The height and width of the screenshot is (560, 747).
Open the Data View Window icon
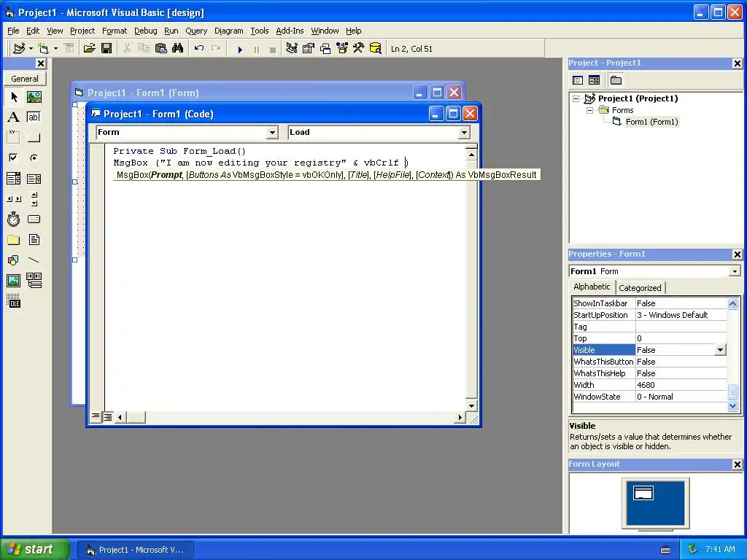pyautogui.click(x=376, y=49)
